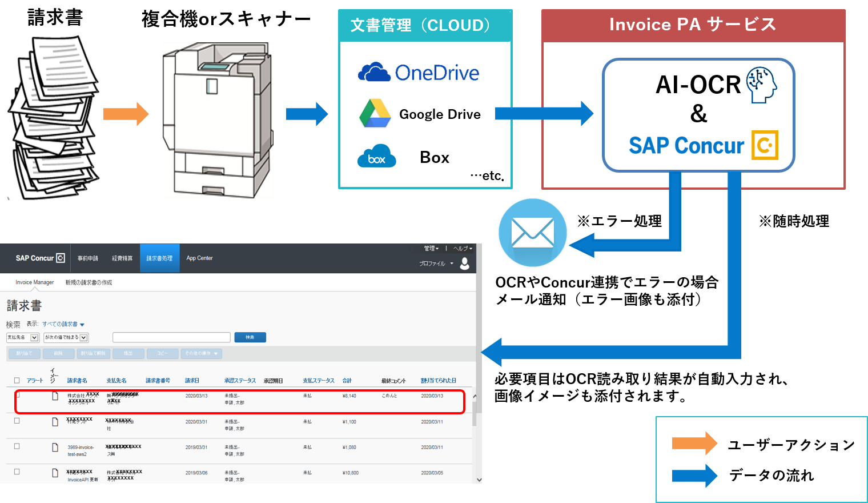Click the 割り当て button
This screenshot has height=503, width=868.
tap(24, 353)
